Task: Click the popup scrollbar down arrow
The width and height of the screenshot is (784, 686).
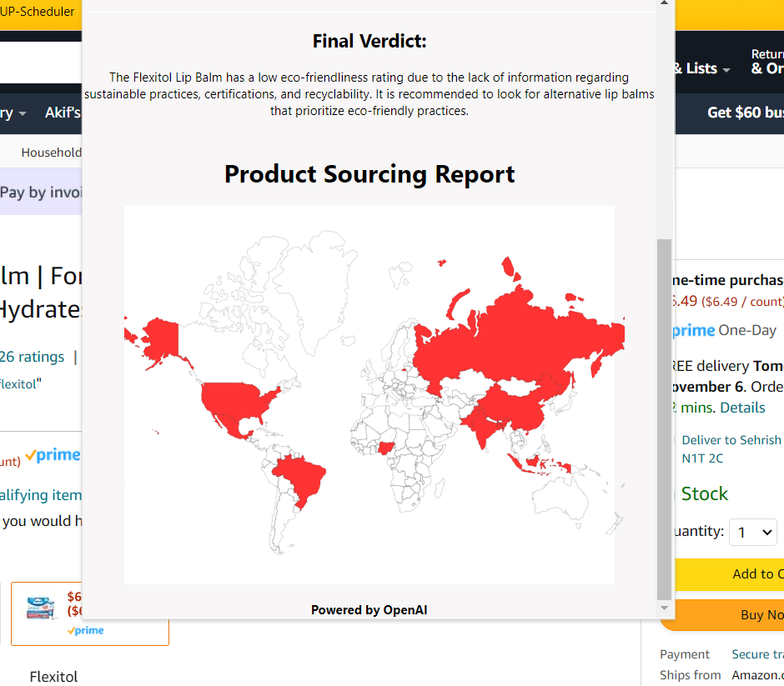Action: pyautogui.click(x=664, y=608)
